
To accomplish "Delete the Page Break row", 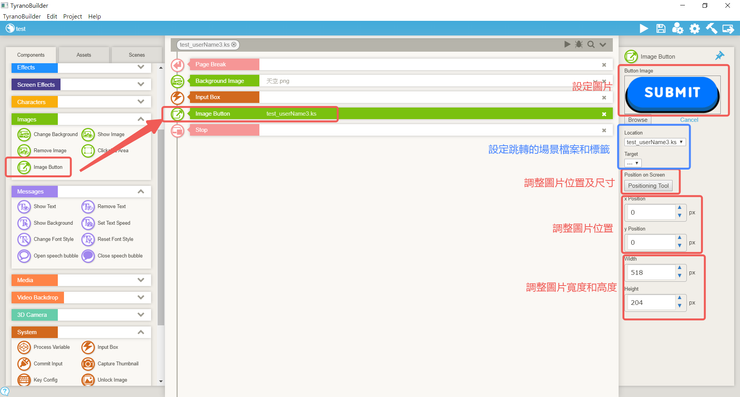I will [x=604, y=65].
